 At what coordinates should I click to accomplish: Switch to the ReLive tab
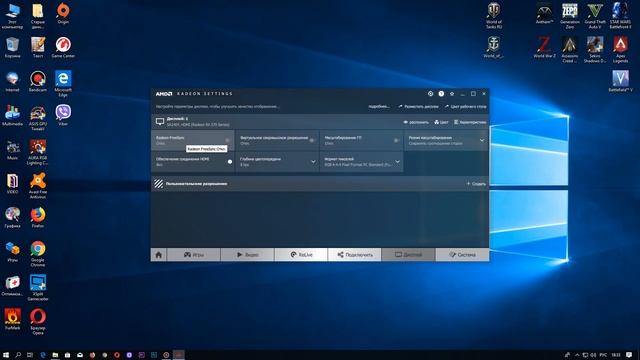point(301,255)
